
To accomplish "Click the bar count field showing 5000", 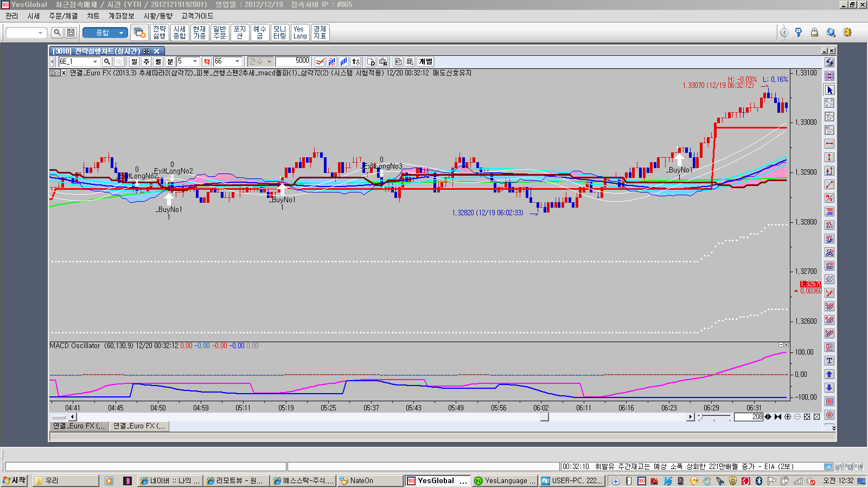I will 292,61.
